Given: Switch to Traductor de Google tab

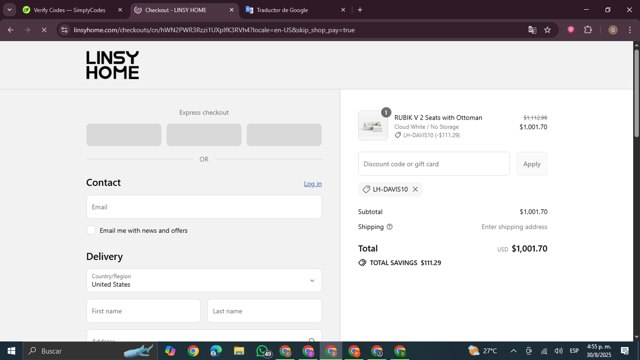Looking at the screenshot, I should [282, 10].
